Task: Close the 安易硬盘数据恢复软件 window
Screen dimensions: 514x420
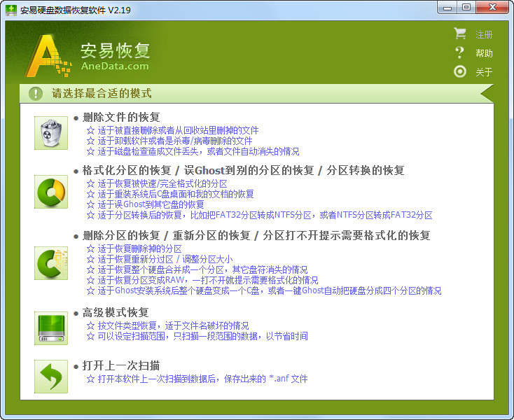Action: (492, 8)
